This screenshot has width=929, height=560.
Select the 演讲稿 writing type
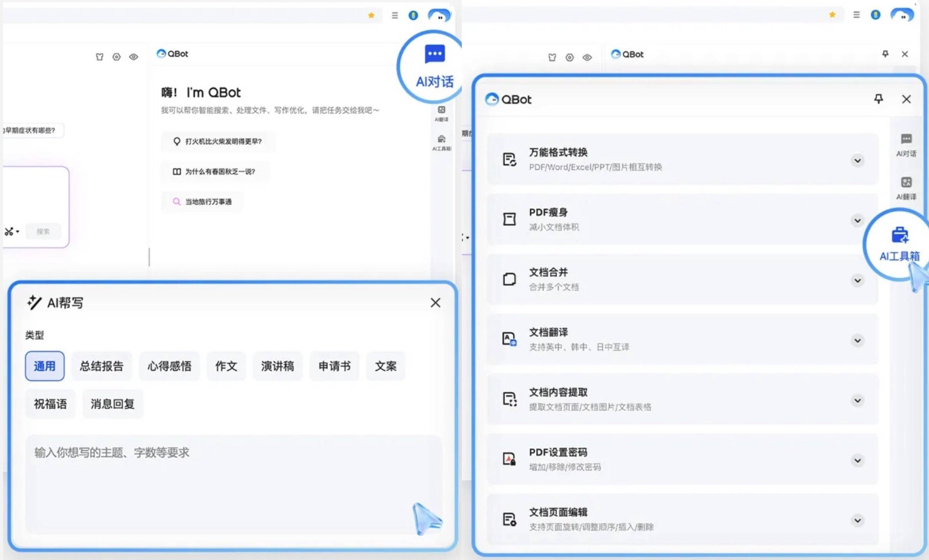click(x=277, y=366)
